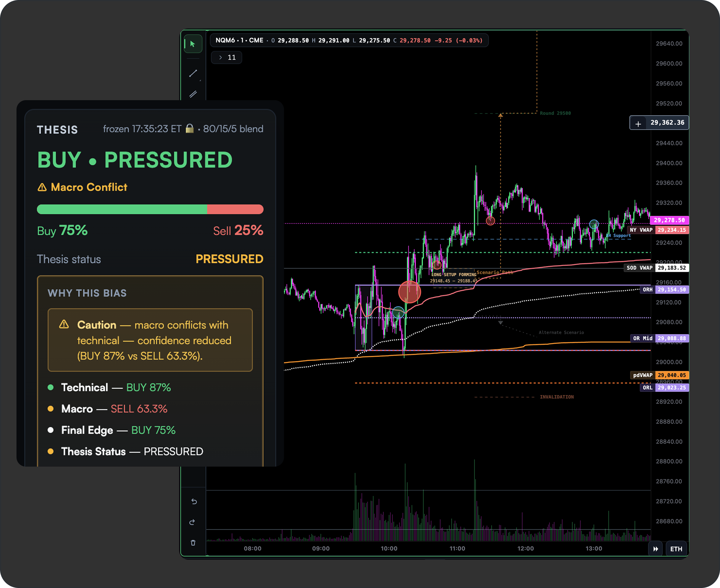This screenshot has height=588, width=720.
Task: Click the Round 29500 target label
Action: [x=555, y=113]
